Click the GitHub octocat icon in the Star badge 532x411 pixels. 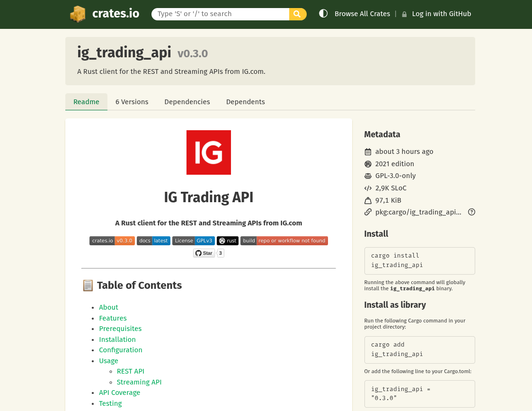(x=198, y=253)
